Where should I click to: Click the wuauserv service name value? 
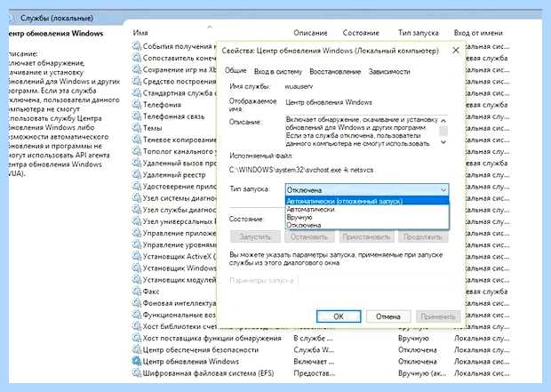tap(299, 86)
